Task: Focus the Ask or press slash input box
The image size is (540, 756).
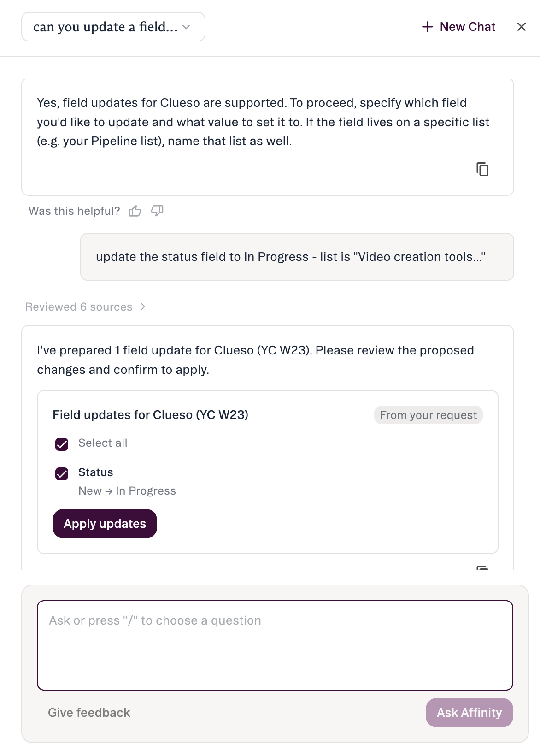Action: coord(275,645)
